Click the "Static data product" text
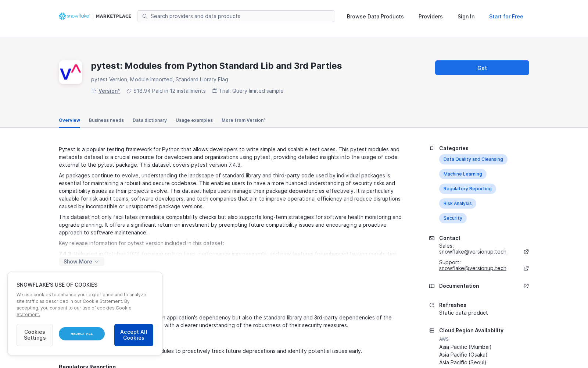Screen dimensions: 588x368 [463, 313]
